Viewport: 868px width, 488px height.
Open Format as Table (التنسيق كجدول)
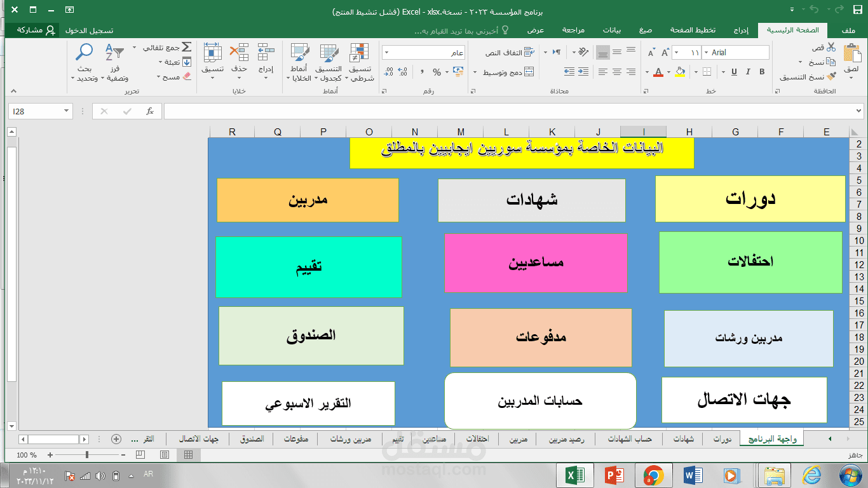(x=329, y=63)
